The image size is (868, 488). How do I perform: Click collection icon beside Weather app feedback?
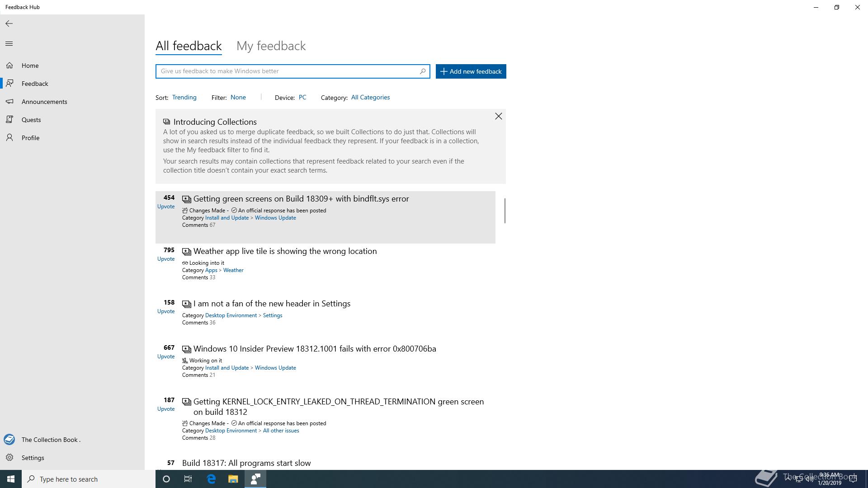[187, 252]
